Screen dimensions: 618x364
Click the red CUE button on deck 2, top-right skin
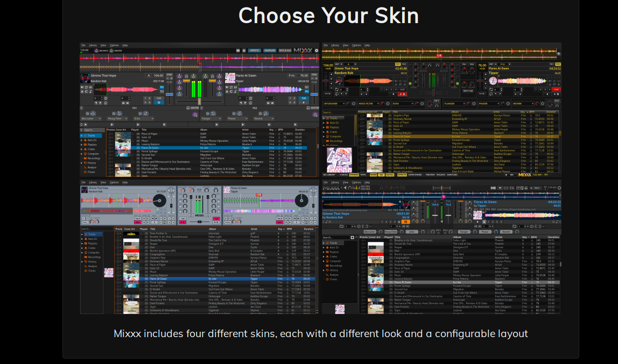click(556, 90)
